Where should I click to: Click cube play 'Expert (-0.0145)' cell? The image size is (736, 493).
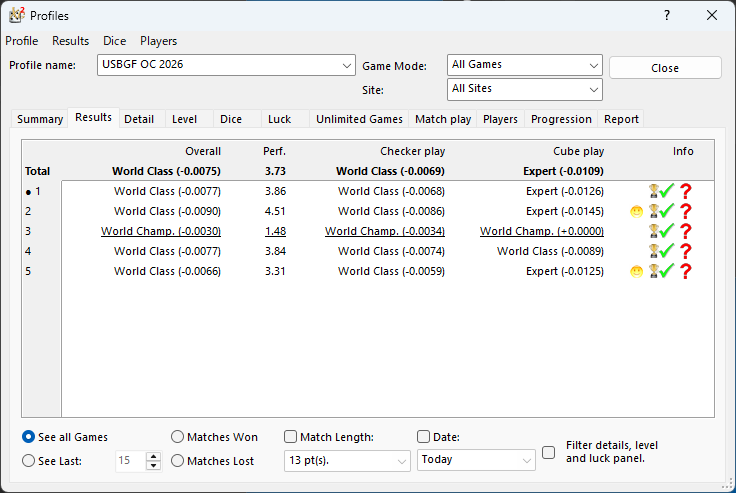(565, 211)
